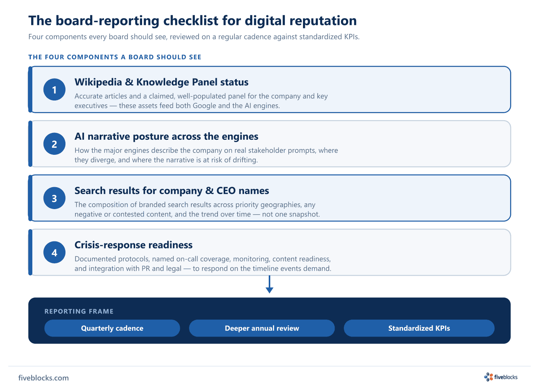Viewport: 539px width, 392px height.
Task: Open the fiveblocks.com footer link
Action: 44,378
